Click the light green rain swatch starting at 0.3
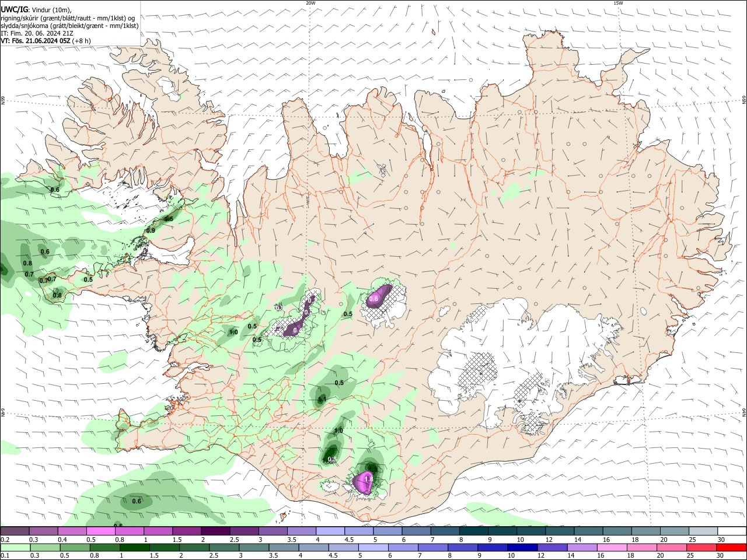This screenshot has height=560, width=747. (44, 548)
